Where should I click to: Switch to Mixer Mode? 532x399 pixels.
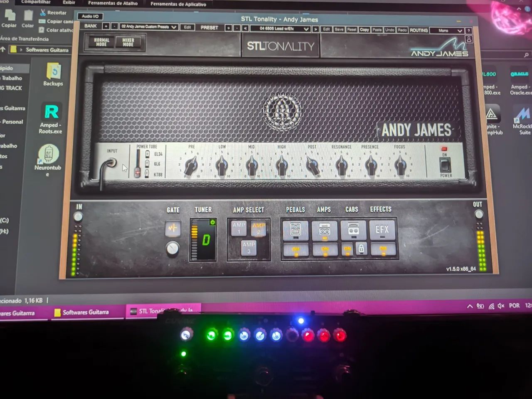click(x=128, y=42)
